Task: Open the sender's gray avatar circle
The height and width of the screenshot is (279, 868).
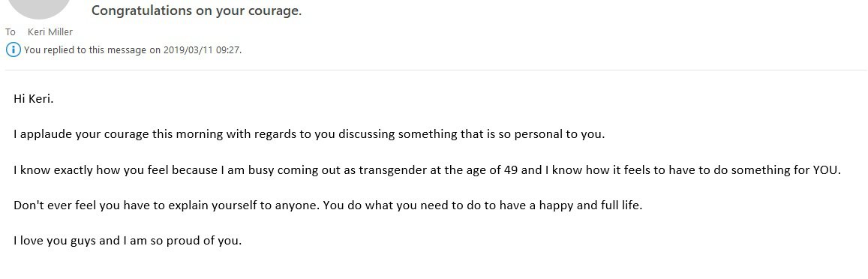Action: [38, 8]
